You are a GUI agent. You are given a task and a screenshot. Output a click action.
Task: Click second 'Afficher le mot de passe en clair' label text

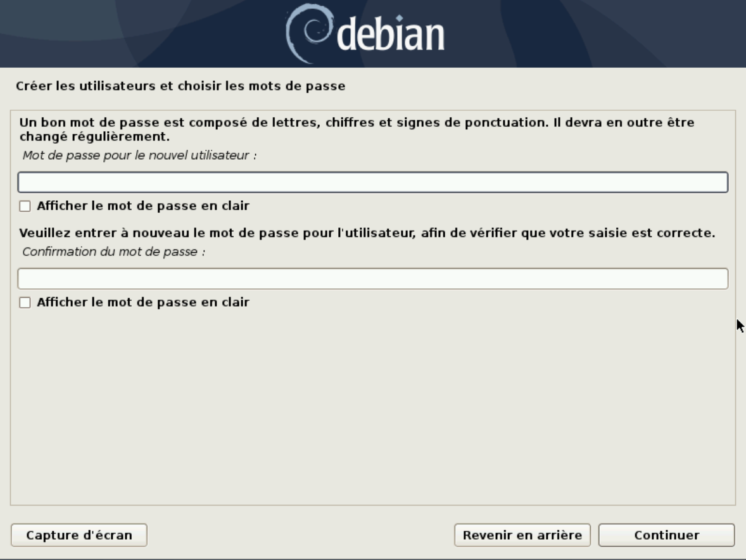point(143,303)
